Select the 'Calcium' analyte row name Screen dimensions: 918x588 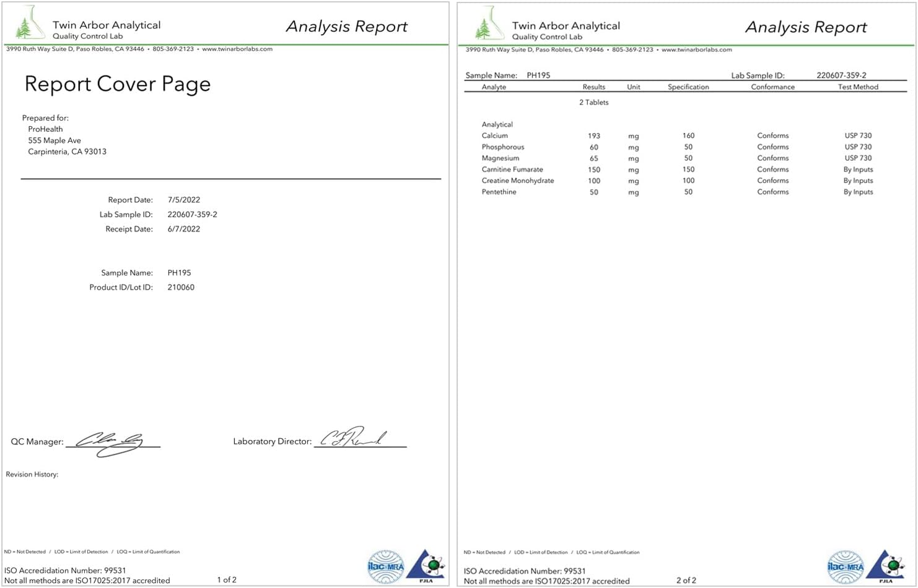pos(494,136)
